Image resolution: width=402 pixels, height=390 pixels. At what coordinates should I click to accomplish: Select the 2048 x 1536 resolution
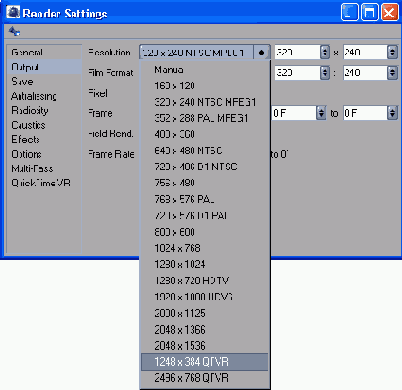[180, 346]
